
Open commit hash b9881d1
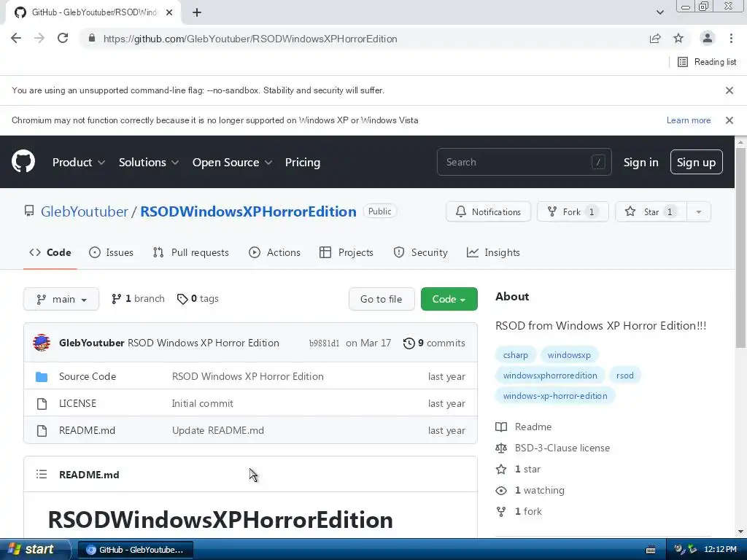[x=324, y=343]
